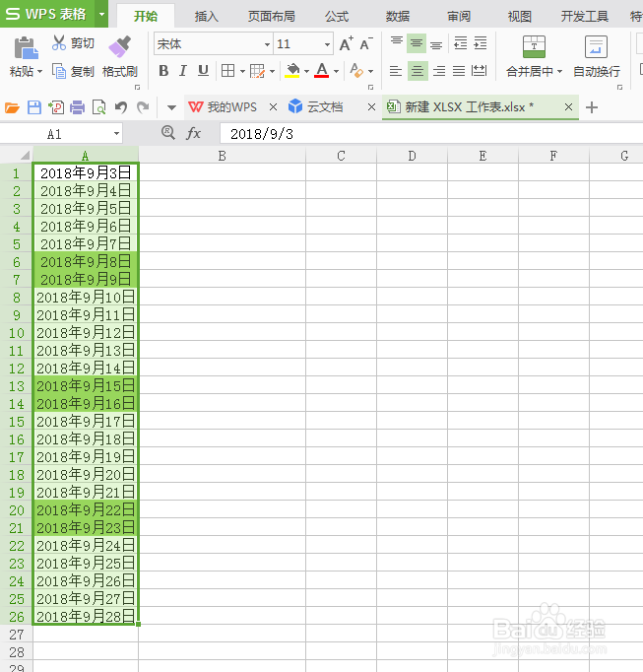This screenshot has width=643, height=672.
Task: Switch to the 视图 ribbon tab
Action: pyautogui.click(x=520, y=17)
